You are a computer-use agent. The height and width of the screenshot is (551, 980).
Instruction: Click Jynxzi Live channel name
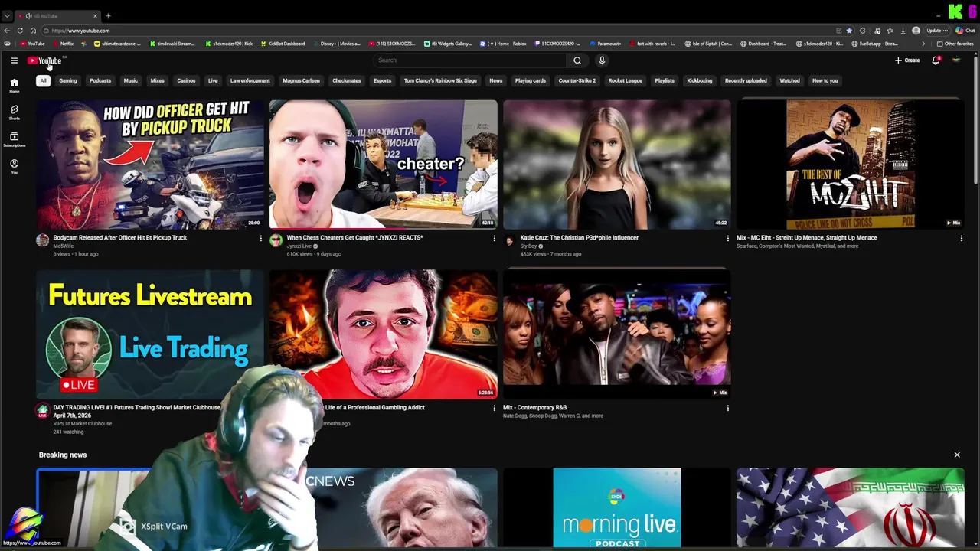coord(299,246)
